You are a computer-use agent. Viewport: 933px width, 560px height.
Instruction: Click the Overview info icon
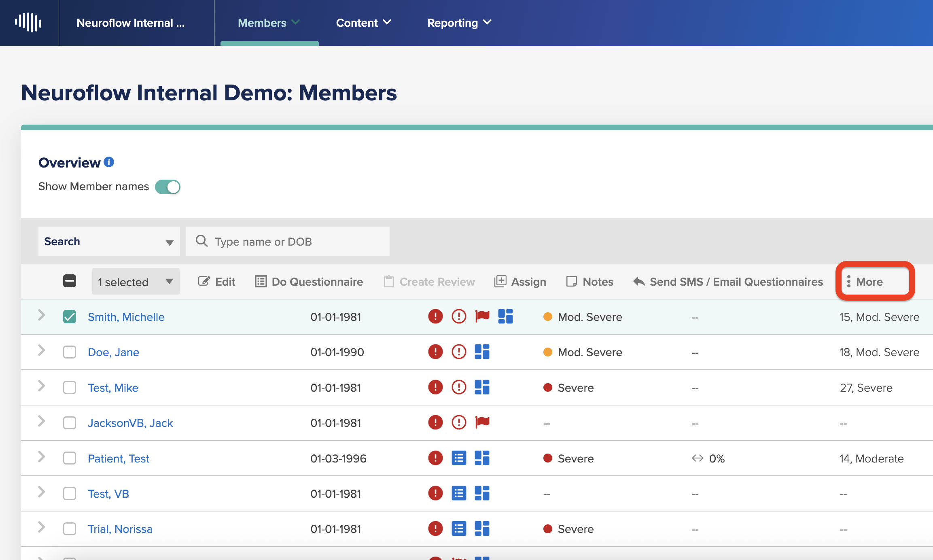pos(109,162)
